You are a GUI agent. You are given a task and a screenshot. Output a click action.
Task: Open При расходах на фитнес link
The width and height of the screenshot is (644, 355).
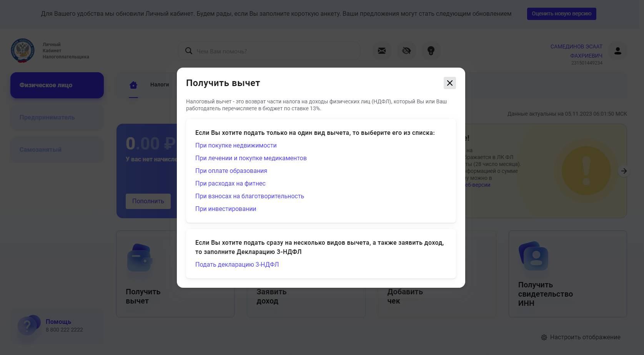tap(230, 183)
